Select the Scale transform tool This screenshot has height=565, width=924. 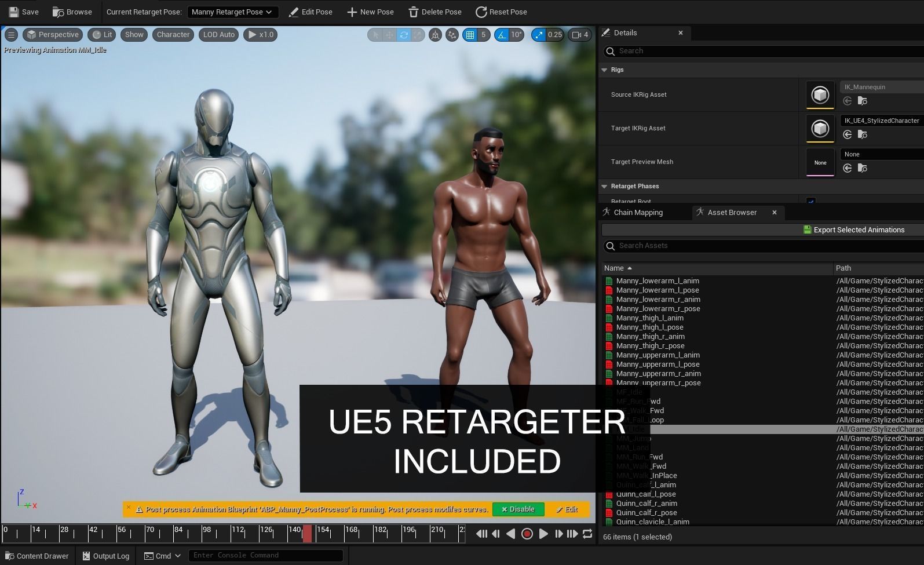coord(418,35)
